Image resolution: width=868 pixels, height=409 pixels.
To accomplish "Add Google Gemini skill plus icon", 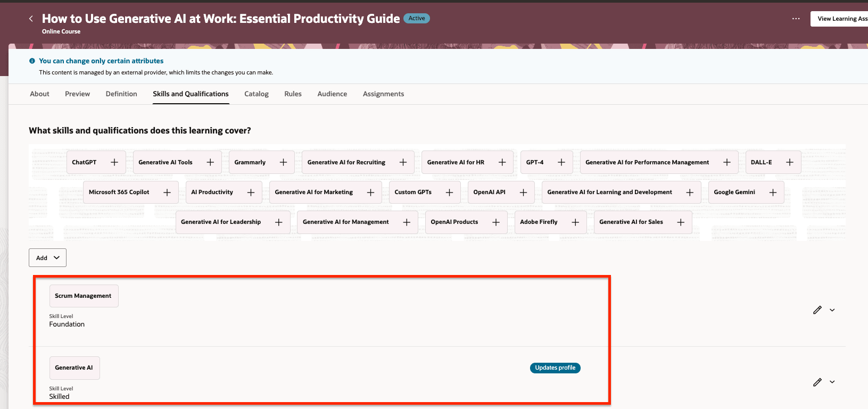I will 773,193.
